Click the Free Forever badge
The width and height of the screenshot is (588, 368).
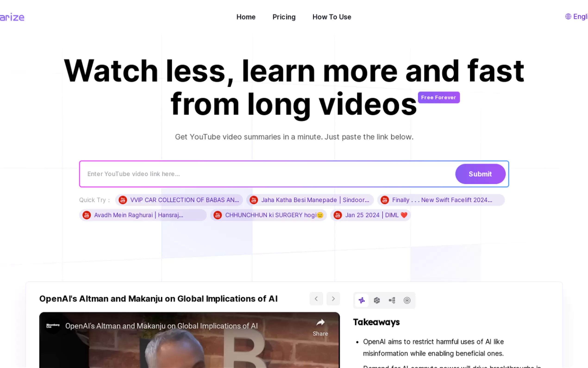pos(438,97)
